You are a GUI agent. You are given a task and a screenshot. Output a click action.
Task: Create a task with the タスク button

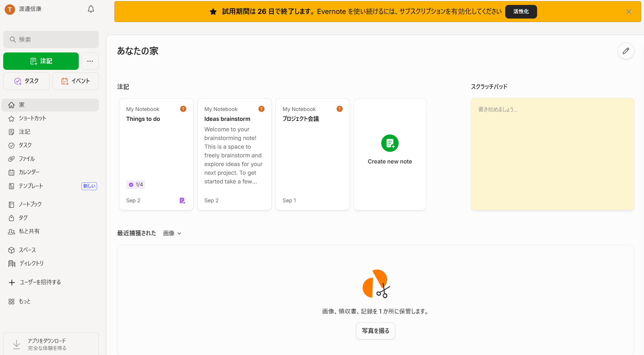[26, 81]
